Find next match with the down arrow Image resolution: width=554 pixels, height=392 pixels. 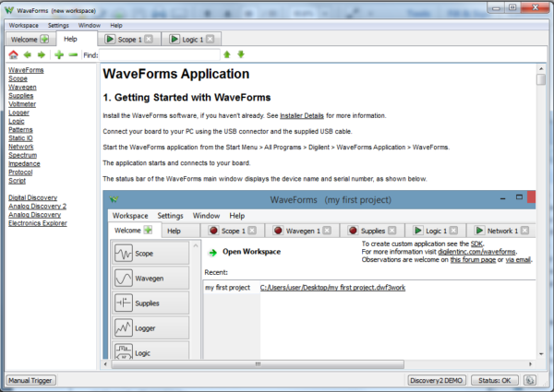(x=241, y=54)
